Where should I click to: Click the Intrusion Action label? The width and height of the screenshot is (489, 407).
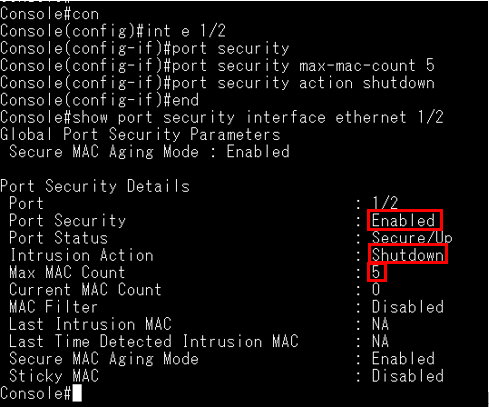[82, 255]
